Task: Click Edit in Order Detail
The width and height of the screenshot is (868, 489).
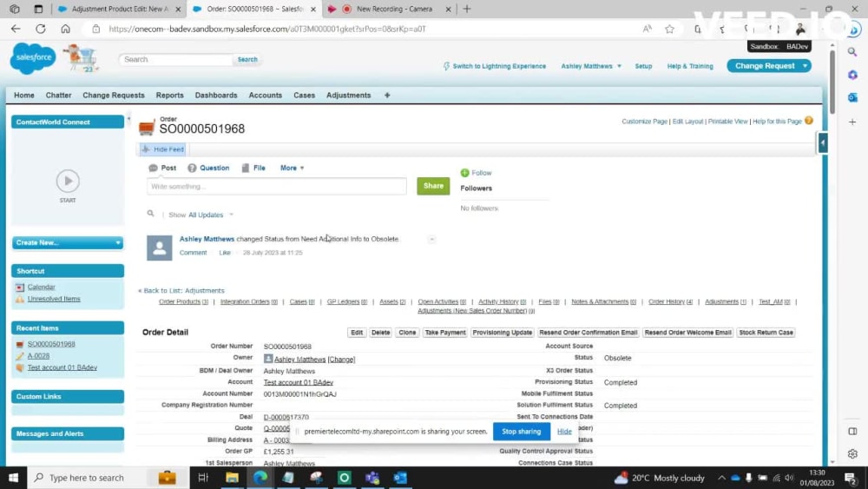Action: 357,333
